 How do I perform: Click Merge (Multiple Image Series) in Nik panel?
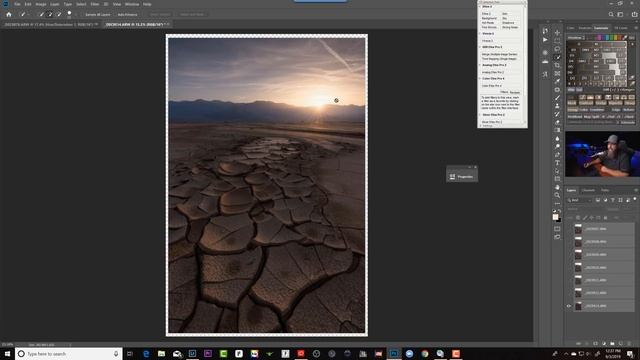[500, 54]
